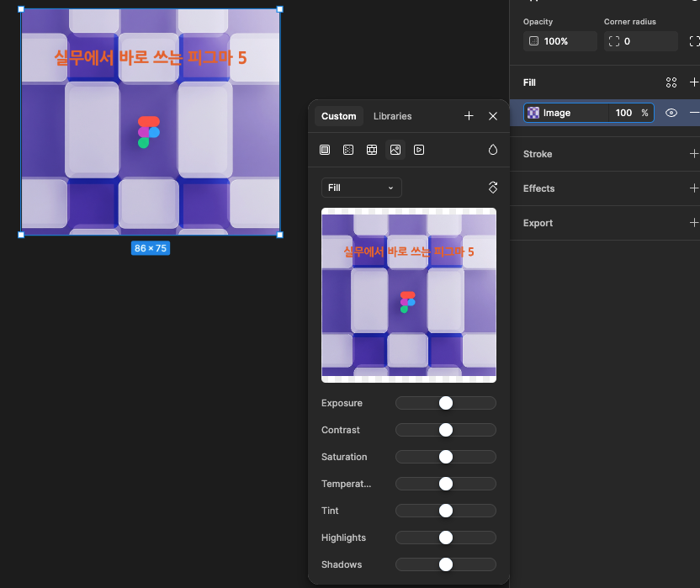Switch to the Custom tab
Screen dimensions: 700x588
[x=339, y=116]
